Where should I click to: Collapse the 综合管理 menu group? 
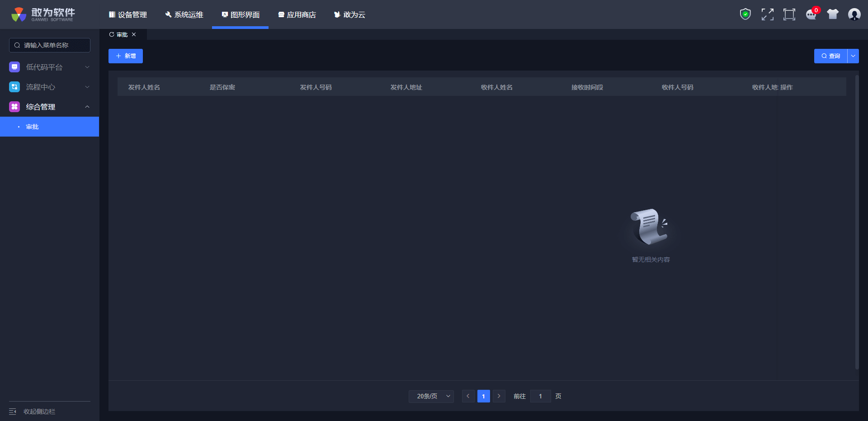pyautogui.click(x=50, y=107)
